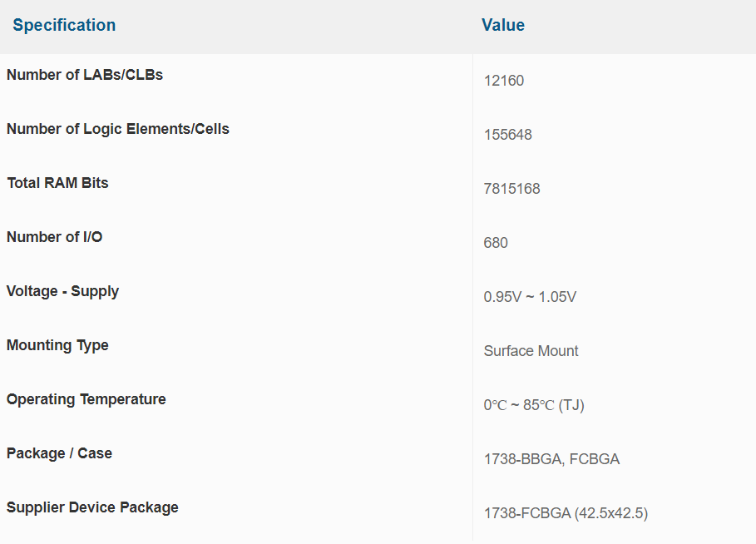Screen dimensions: 756x544
Task: Click the 12160 value cell
Action: point(504,81)
